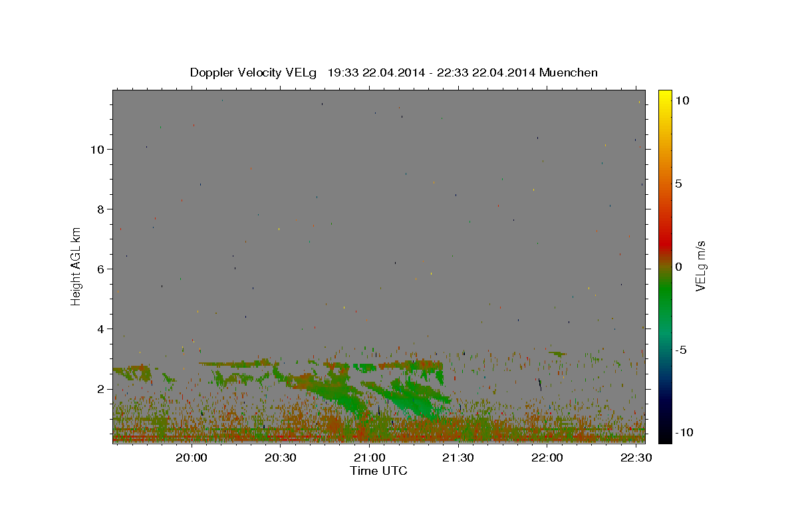Click the 22:00 time tick label
The image size is (798, 532).
coord(547,458)
